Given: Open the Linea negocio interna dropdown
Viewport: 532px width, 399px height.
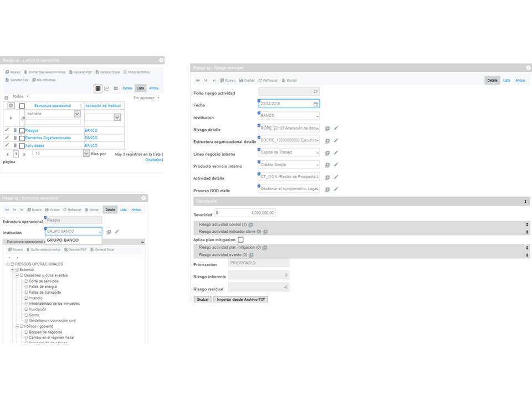Looking at the screenshot, I should click(x=289, y=152).
